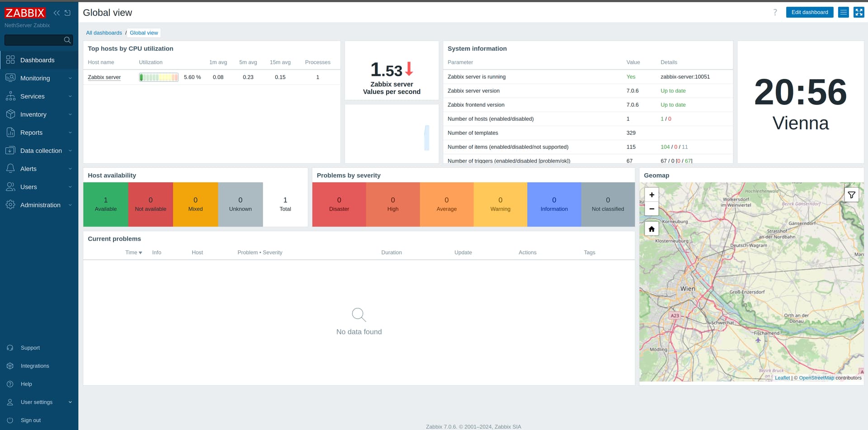
Task: Click the Data collection download icon
Action: tap(10, 150)
